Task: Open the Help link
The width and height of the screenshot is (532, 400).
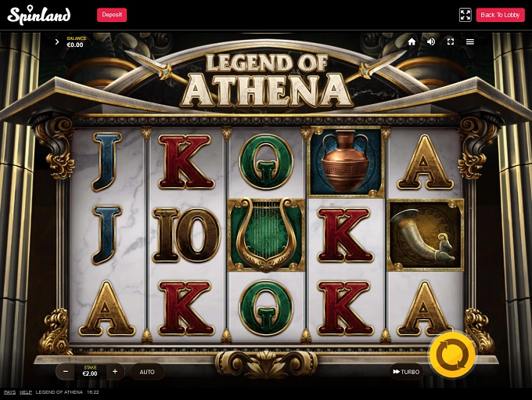Action: (26, 392)
